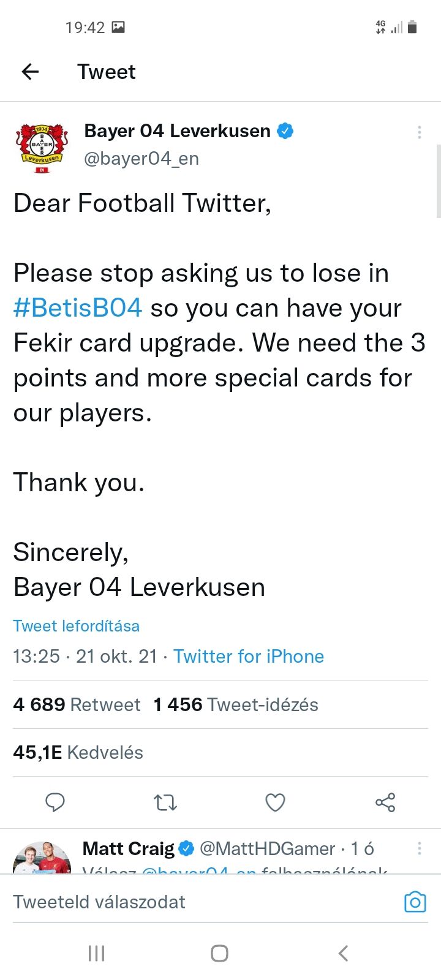Open the tweet's three-dot overflow menu
This screenshot has width=441, height=980.
(x=419, y=132)
